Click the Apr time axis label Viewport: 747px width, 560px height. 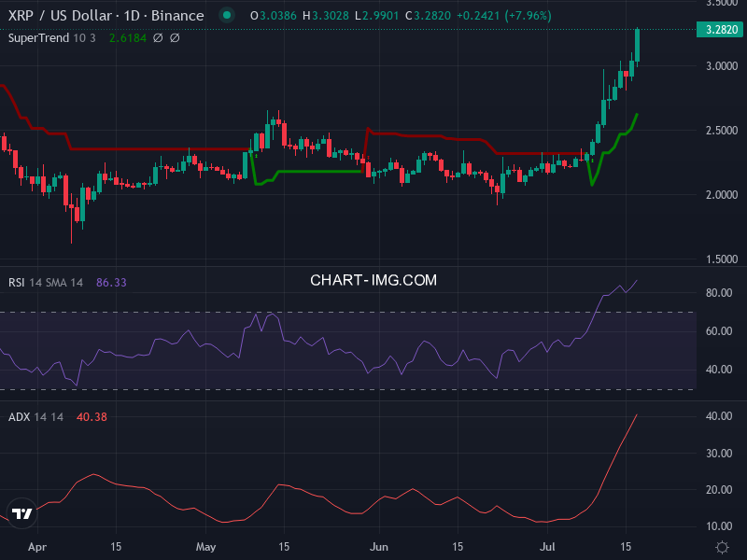pos(37,547)
